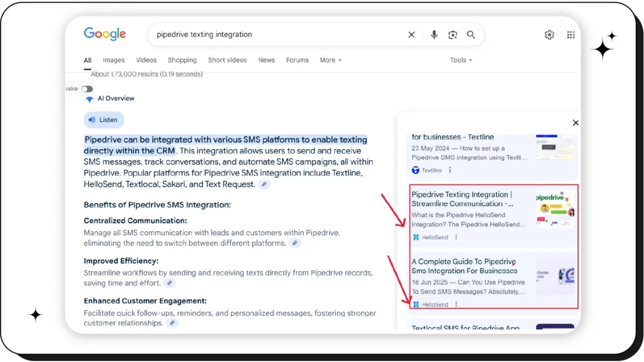Switch to the Short videos tab

[x=227, y=60]
